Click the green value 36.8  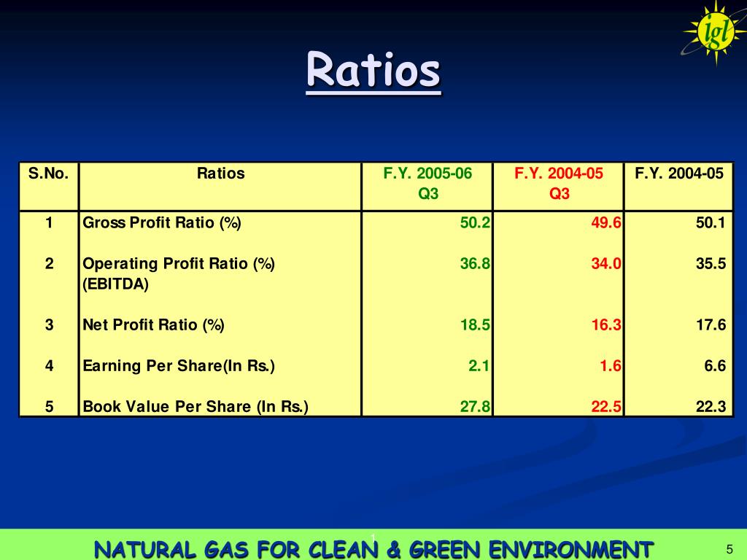pyautogui.click(x=475, y=263)
